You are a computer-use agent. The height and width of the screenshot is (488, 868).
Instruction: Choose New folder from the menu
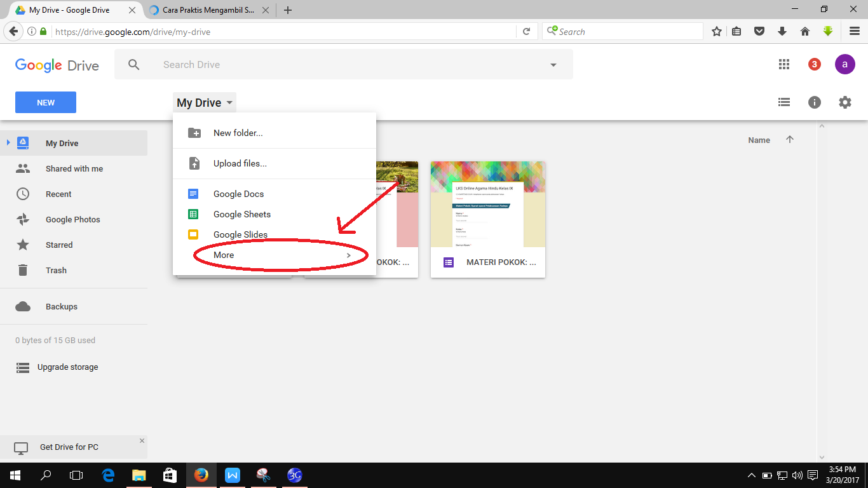238,133
